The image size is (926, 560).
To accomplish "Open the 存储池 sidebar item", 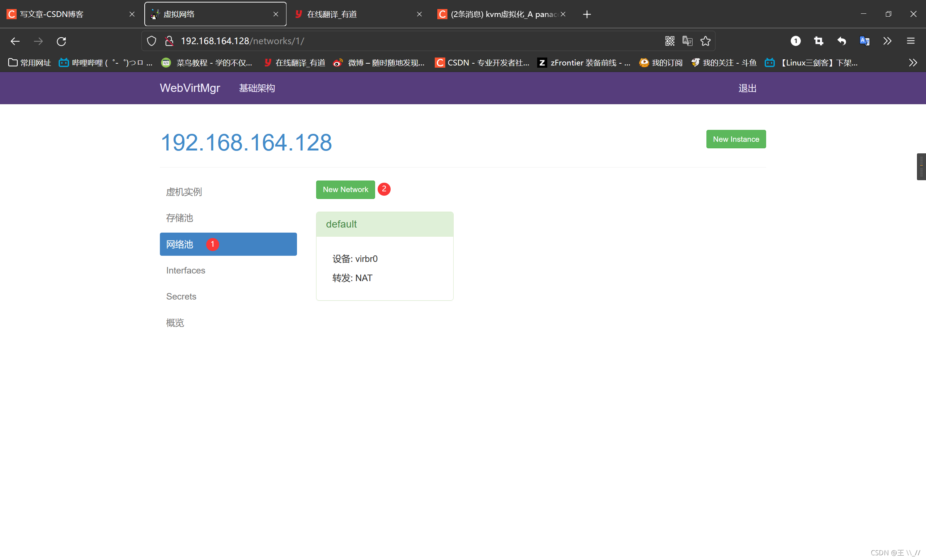I will 229,218.
